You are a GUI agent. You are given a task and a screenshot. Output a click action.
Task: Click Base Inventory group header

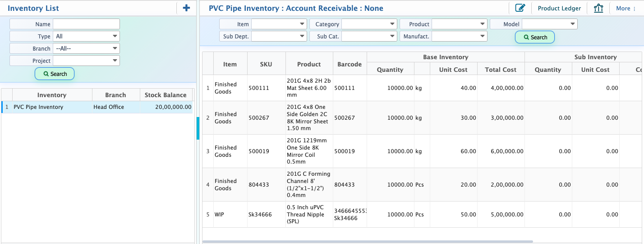coord(446,57)
